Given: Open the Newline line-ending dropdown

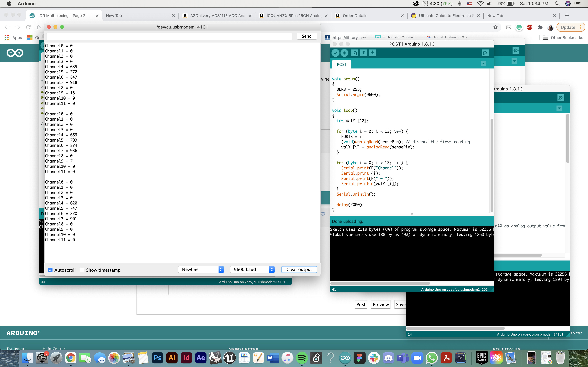Looking at the screenshot, I should [201, 269].
